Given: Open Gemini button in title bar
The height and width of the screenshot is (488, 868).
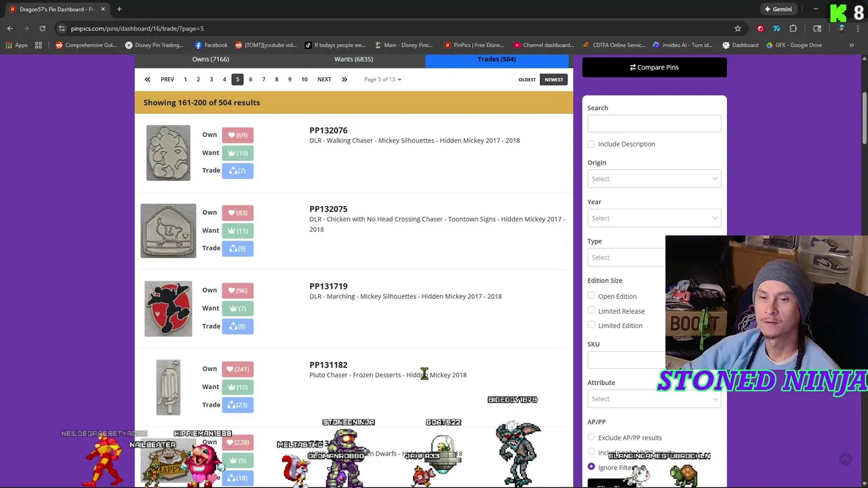Looking at the screenshot, I should [x=778, y=9].
